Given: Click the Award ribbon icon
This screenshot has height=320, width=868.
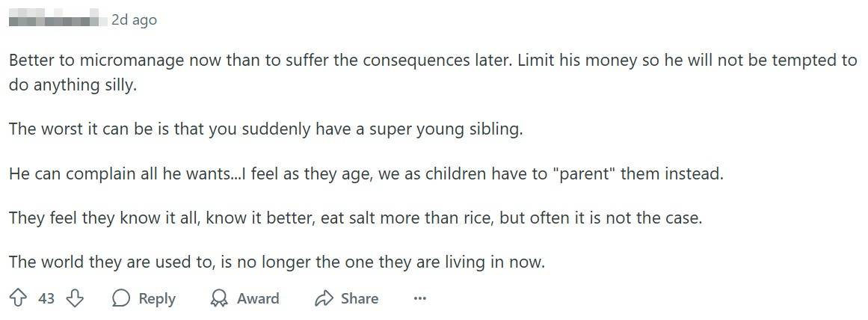Looking at the screenshot, I should point(219,298).
